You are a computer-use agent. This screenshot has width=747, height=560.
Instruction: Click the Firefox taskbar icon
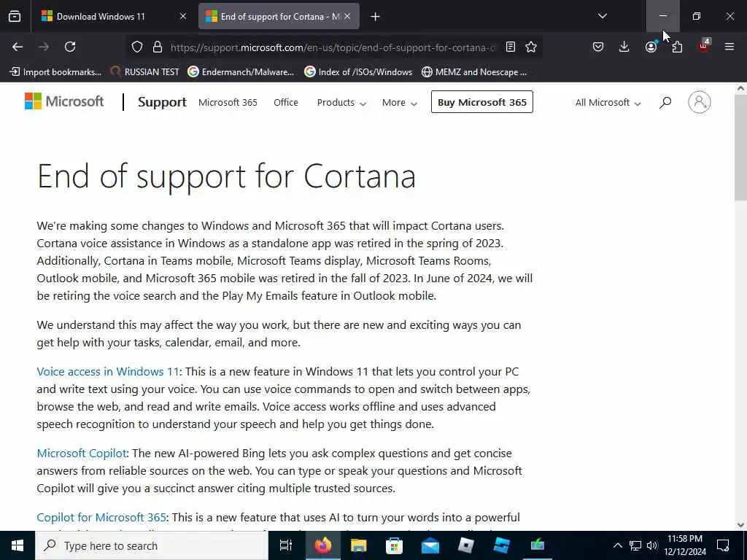(x=322, y=545)
